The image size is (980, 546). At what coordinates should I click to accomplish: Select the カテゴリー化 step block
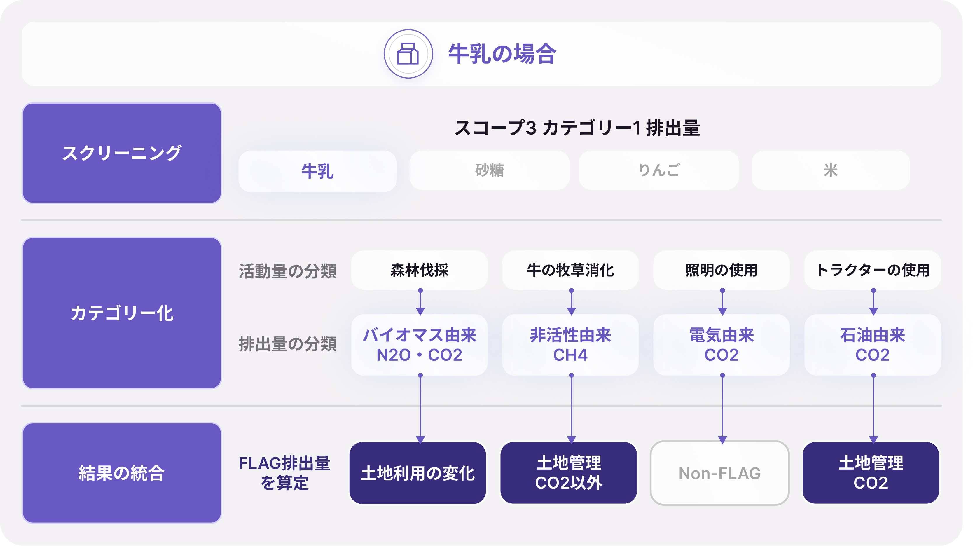click(122, 313)
